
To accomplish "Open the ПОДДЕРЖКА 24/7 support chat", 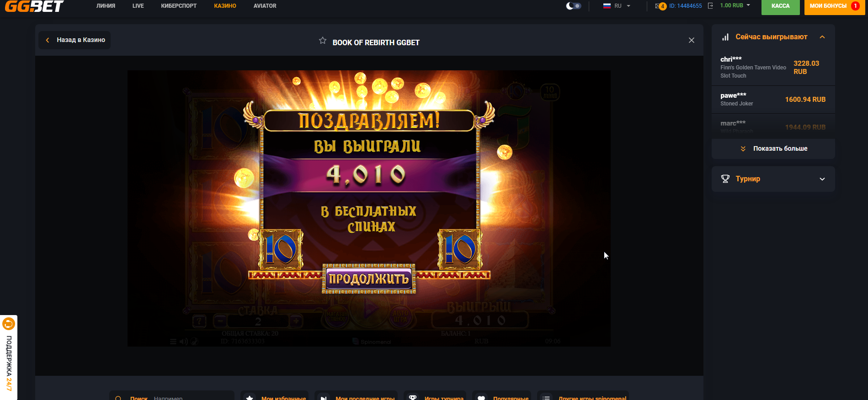I will pyautogui.click(x=9, y=358).
